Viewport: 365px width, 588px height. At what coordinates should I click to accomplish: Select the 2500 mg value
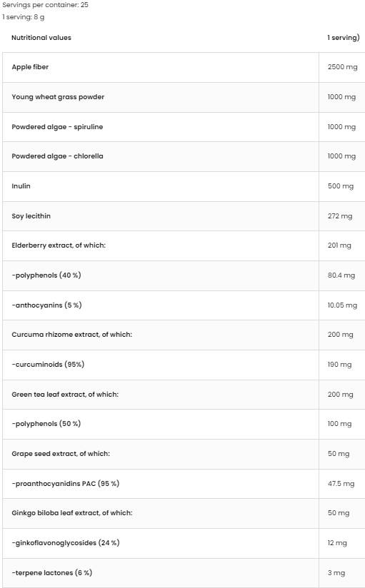[x=342, y=67]
